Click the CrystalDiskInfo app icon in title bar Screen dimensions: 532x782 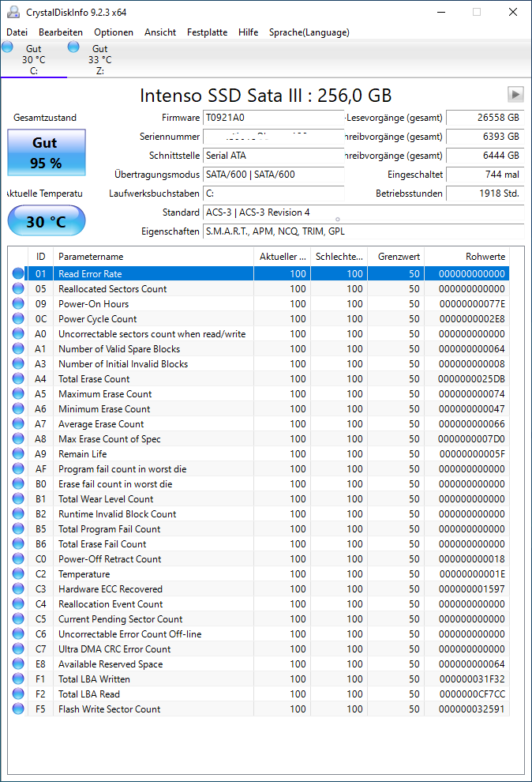tap(13, 12)
